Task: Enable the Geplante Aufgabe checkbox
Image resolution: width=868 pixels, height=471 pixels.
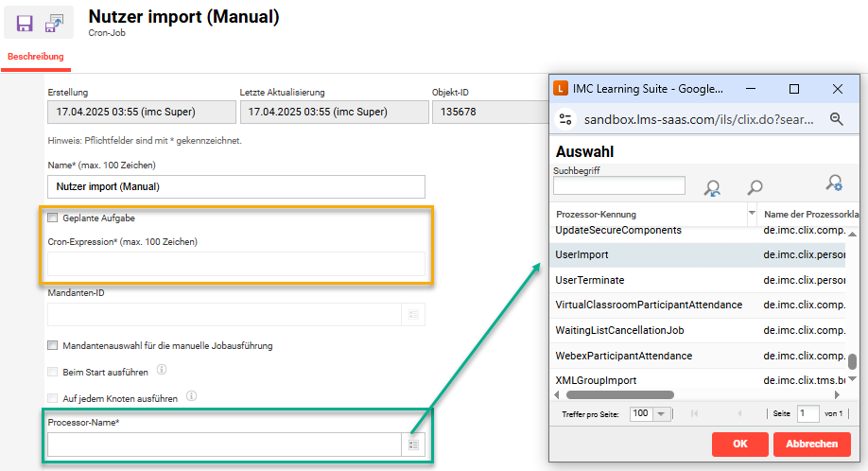Action: 53,218
